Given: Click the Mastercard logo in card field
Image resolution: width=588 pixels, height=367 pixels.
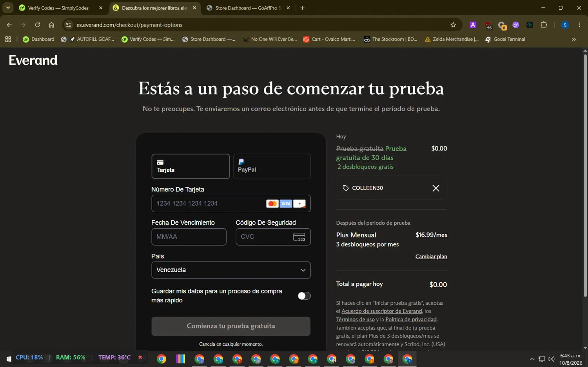Looking at the screenshot, I should [x=272, y=204].
